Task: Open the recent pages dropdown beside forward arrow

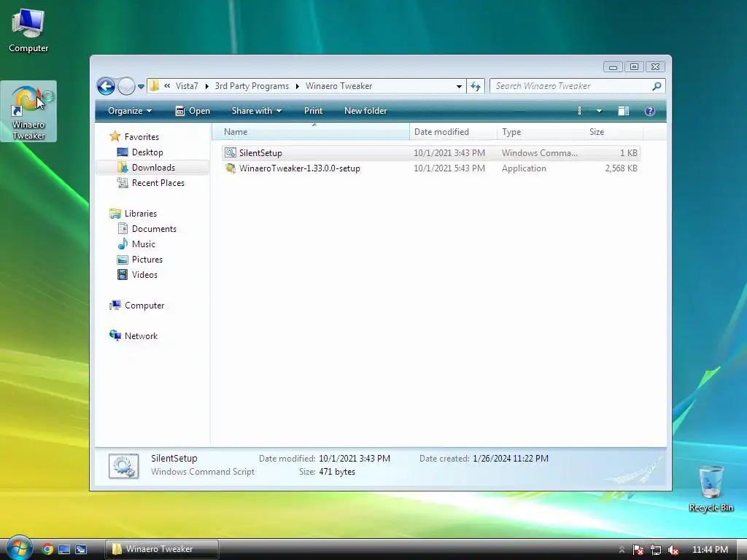Action: [x=141, y=87]
